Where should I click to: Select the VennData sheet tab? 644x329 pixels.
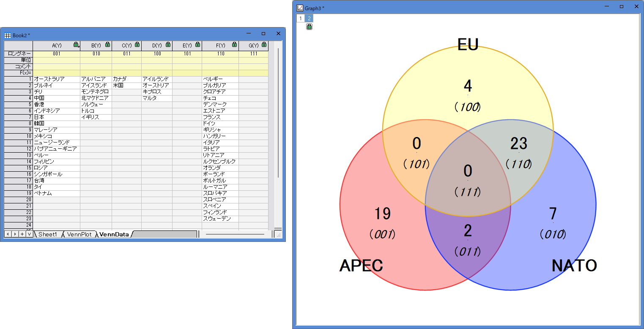click(x=114, y=234)
